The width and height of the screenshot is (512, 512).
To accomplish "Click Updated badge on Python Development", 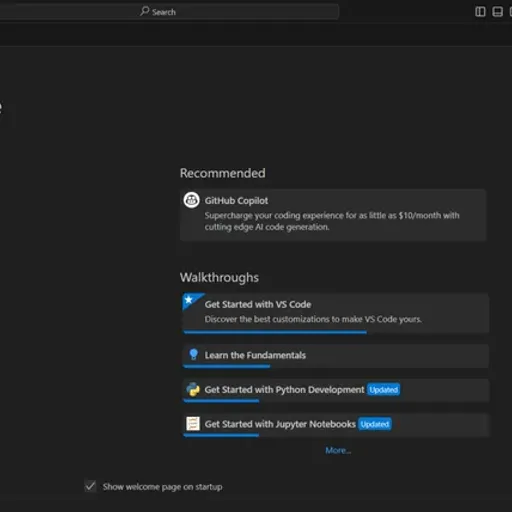I will coord(383,390).
